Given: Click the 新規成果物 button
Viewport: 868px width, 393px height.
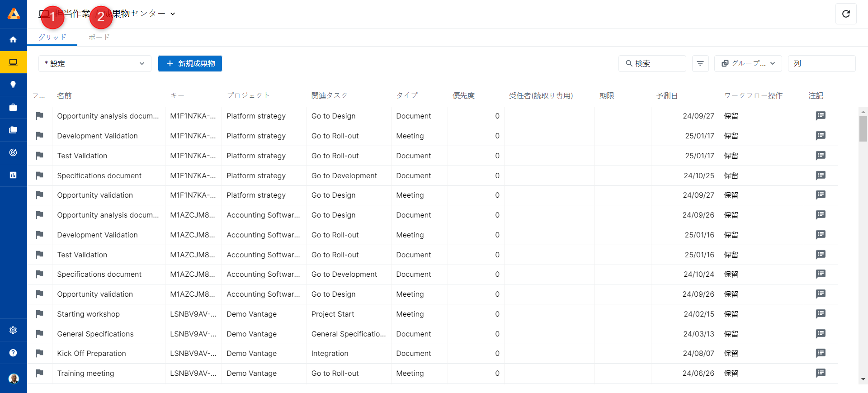Looking at the screenshot, I should (x=190, y=63).
